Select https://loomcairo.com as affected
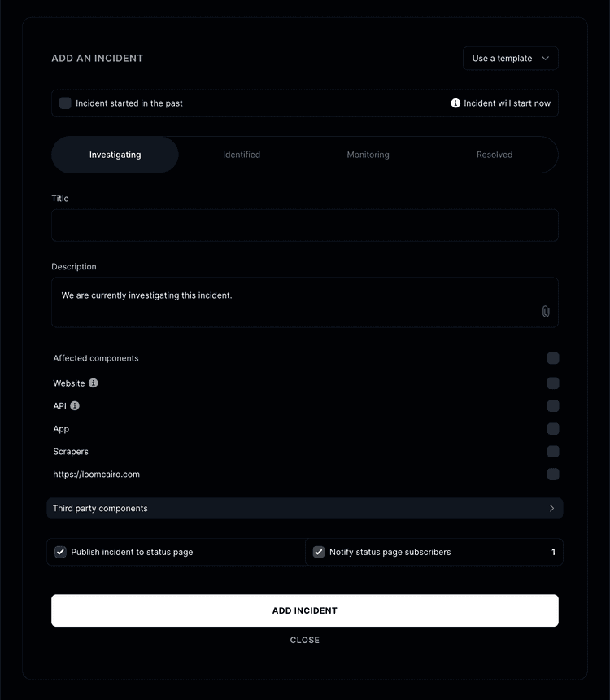The height and width of the screenshot is (700, 610). [x=553, y=475]
